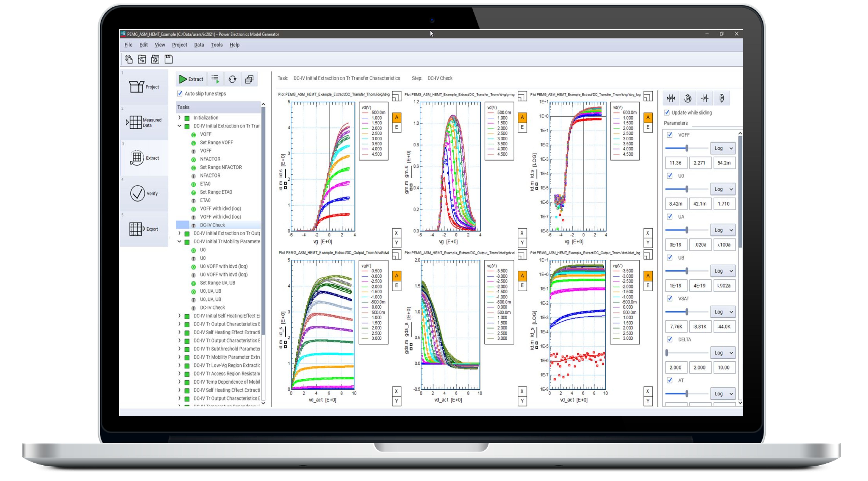Open the Tools menu
The width and height of the screenshot is (868, 481).
(217, 45)
